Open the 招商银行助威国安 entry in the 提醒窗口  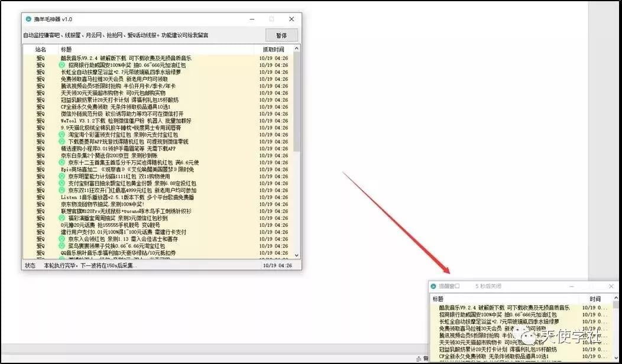coord(498,314)
